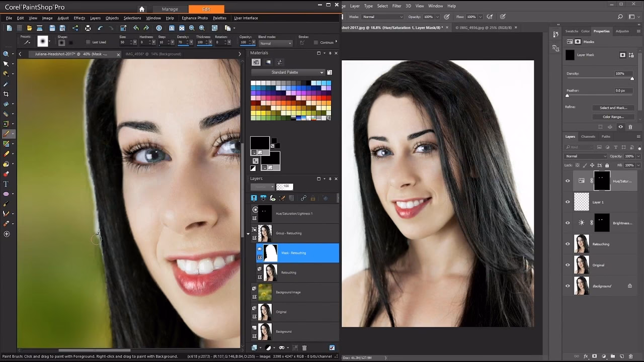644x362 pixels.
Task: Select the Crop tool
Action: [x=7, y=94]
